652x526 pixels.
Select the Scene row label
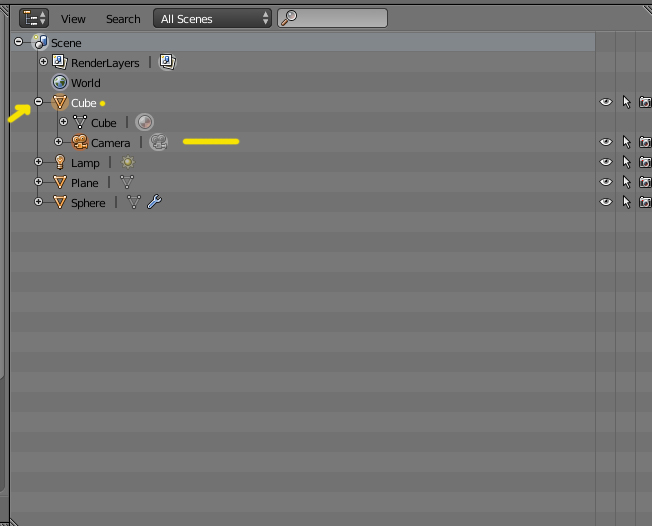pos(66,43)
